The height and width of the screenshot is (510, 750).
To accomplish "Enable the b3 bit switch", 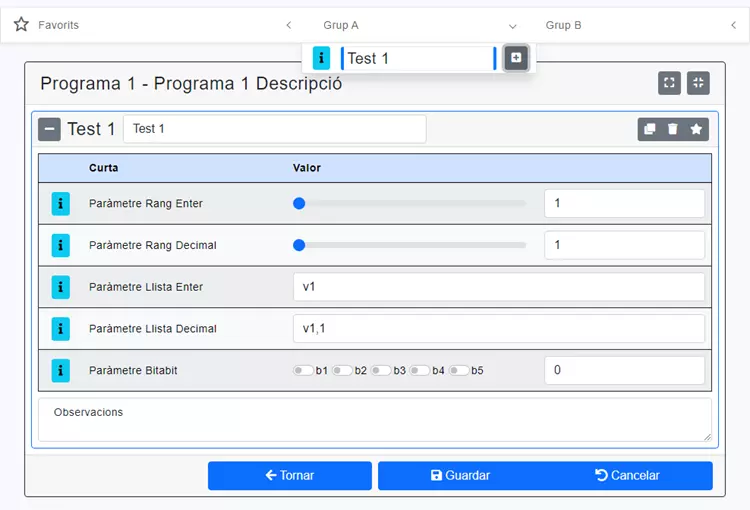I will pos(380,371).
